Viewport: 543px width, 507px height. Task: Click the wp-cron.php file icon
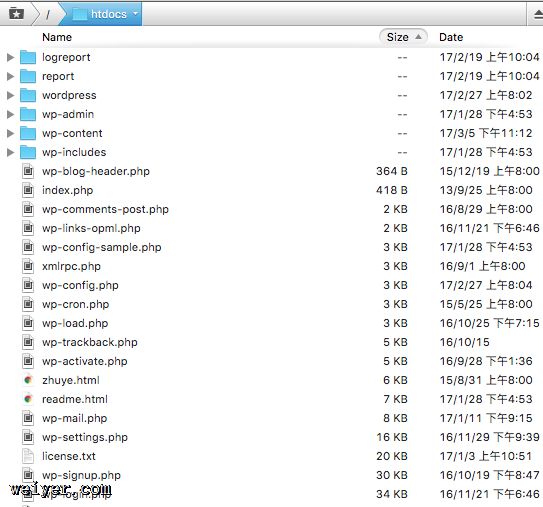pos(28,304)
